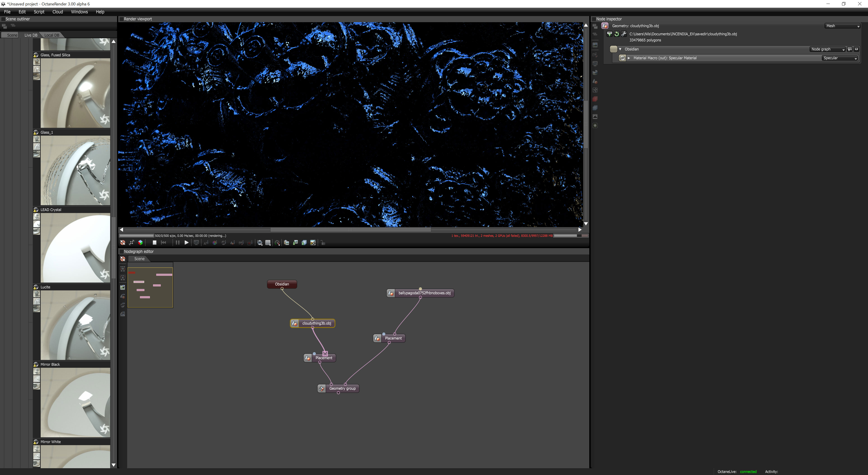The image size is (868, 475).
Task: Click the render passes cube icon
Action: tap(140, 243)
